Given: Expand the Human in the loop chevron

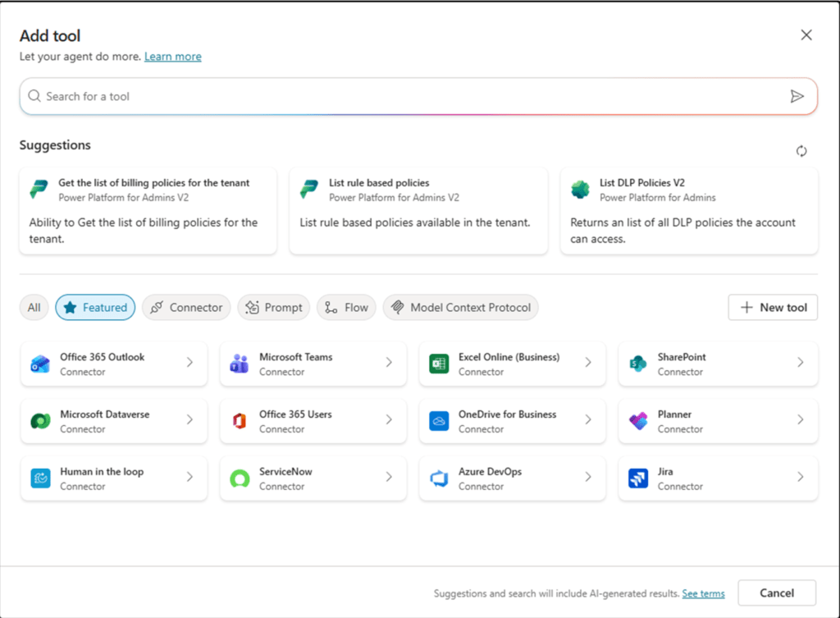Looking at the screenshot, I should [189, 477].
